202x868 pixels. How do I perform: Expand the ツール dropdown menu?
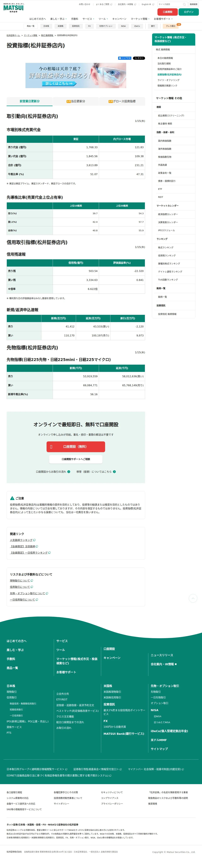click(103, 19)
